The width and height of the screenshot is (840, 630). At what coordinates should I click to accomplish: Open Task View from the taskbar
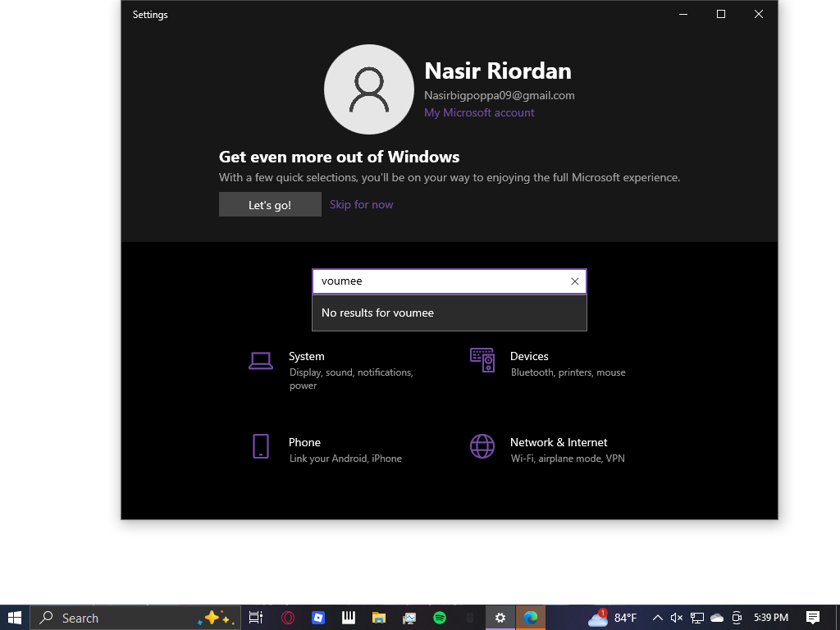click(x=256, y=618)
